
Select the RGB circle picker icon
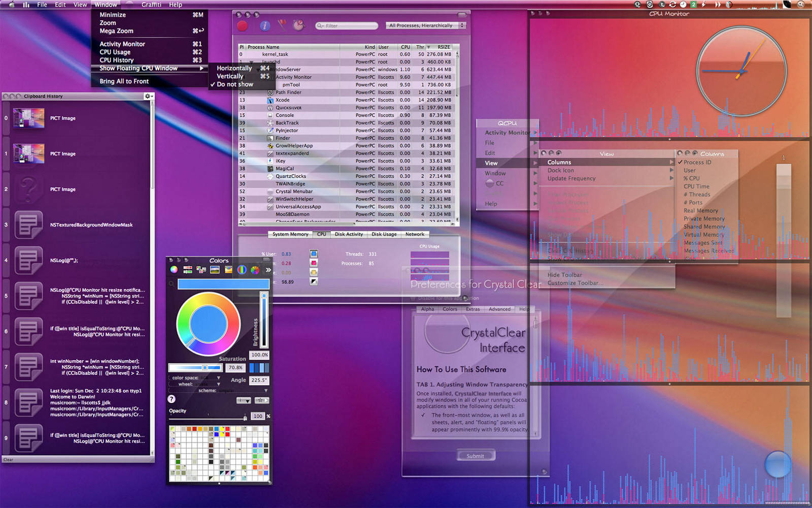click(242, 270)
